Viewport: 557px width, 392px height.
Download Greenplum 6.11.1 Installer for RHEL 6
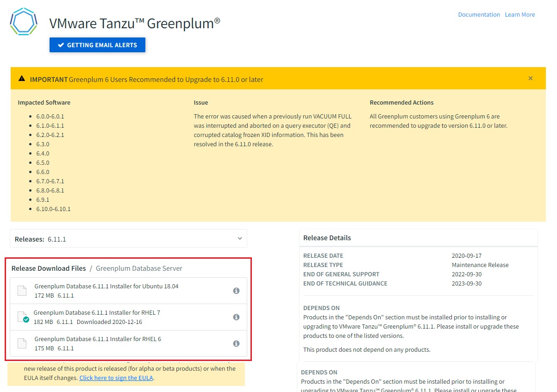coord(128,343)
